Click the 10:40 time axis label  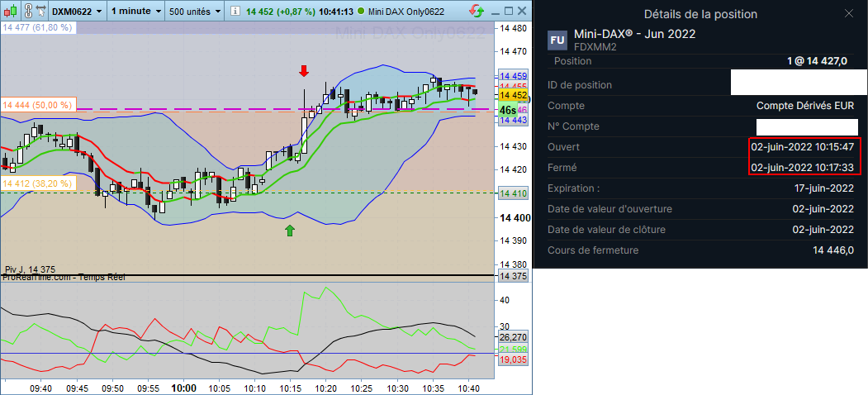pyautogui.click(x=468, y=388)
